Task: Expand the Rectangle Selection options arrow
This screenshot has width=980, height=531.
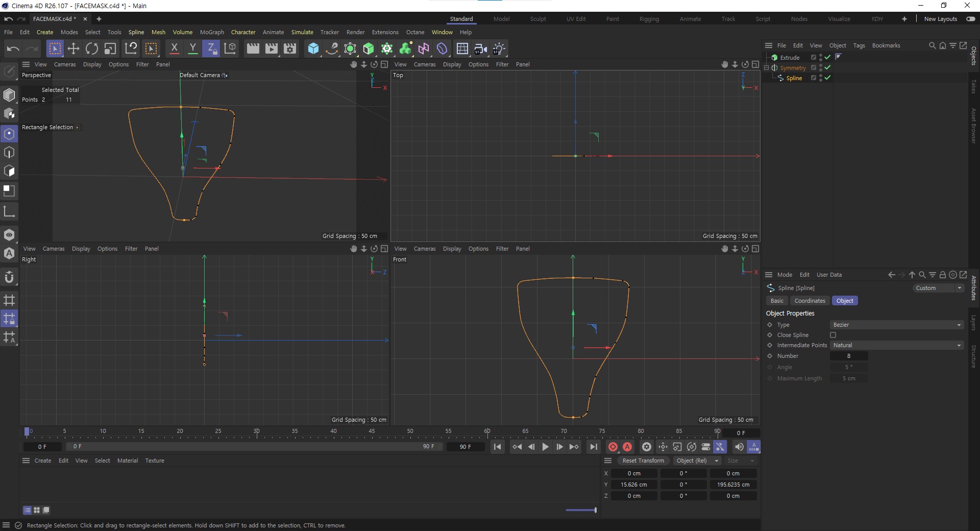Action: (x=78, y=127)
